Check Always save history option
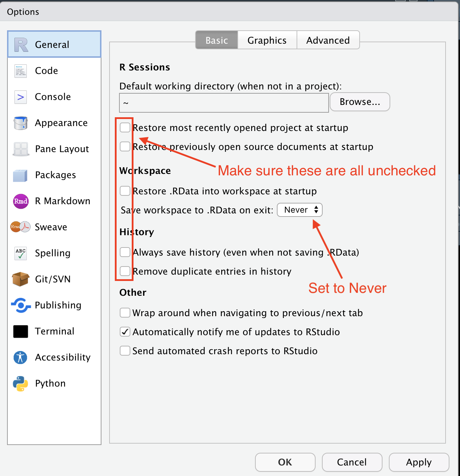This screenshot has width=460, height=476. 125,252
